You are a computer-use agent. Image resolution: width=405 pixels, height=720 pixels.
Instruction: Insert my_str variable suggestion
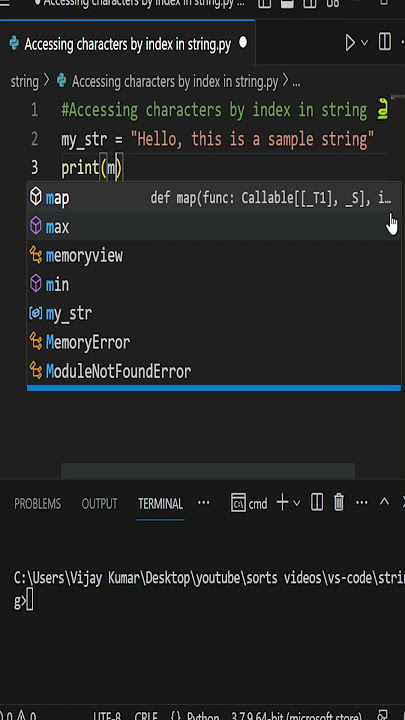click(x=214, y=314)
